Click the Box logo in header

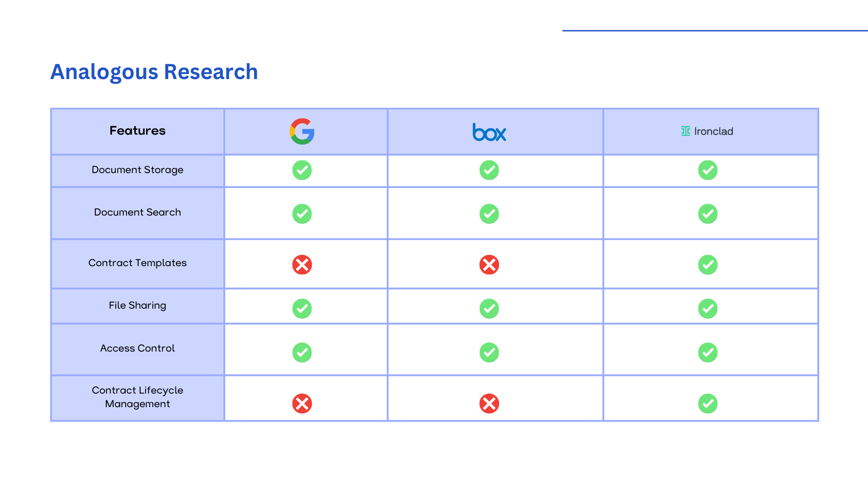point(489,132)
